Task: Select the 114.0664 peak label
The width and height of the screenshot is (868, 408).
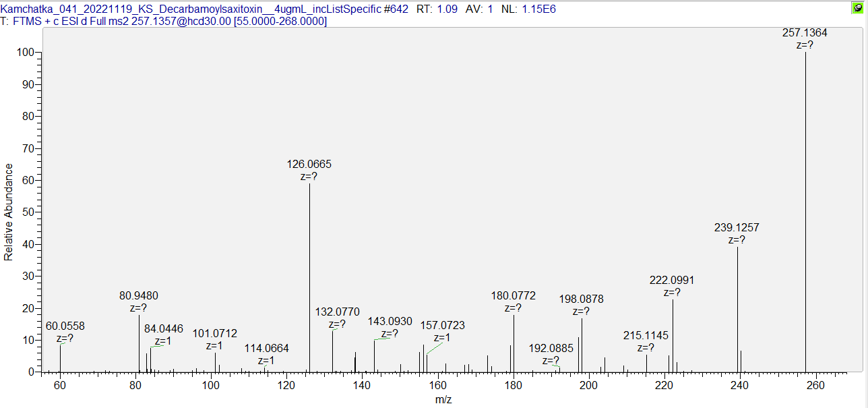Action: (x=267, y=349)
